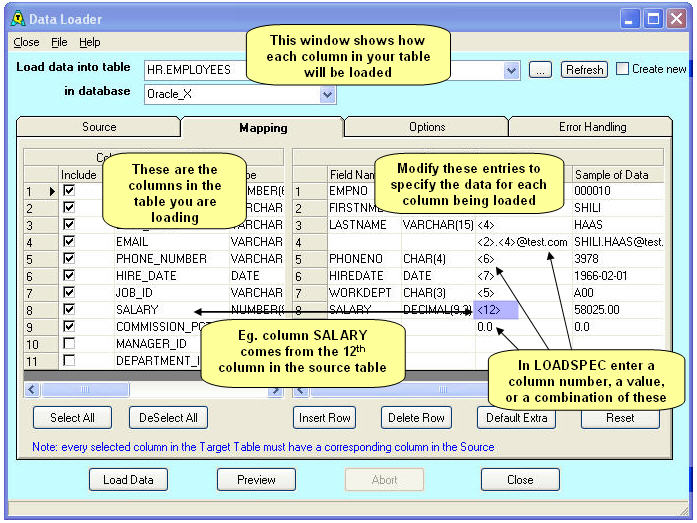Click row 1 selector arrow in columns grid

coord(52,192)
